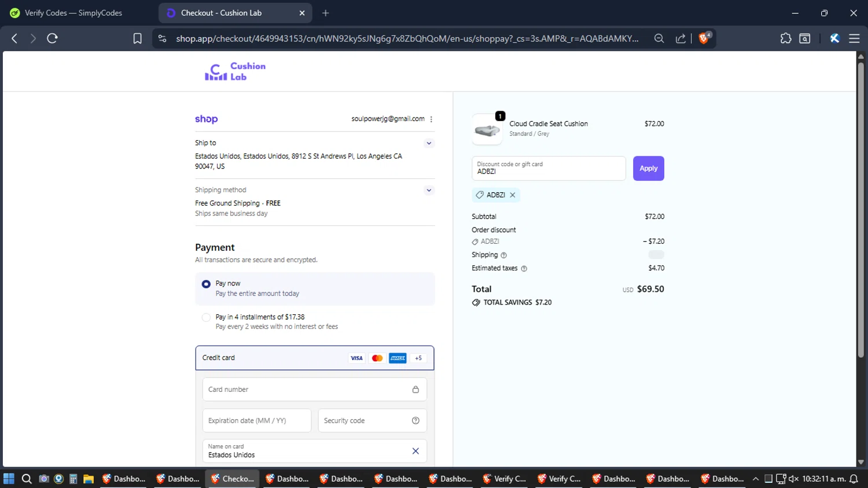Open Windows taskbar search

[27, 479]
